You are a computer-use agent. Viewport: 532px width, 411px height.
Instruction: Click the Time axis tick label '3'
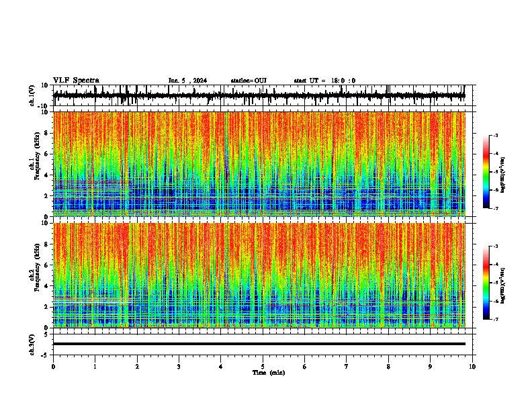tap(179, 367)
